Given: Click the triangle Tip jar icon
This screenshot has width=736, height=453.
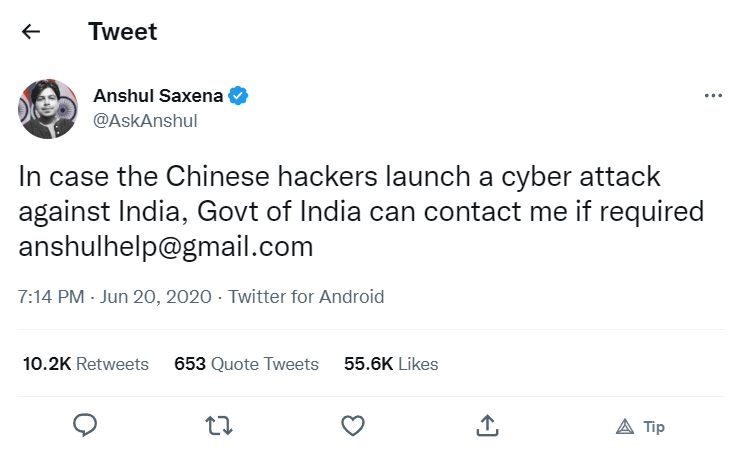Looking at the screenshot, I should click(626, 427).
